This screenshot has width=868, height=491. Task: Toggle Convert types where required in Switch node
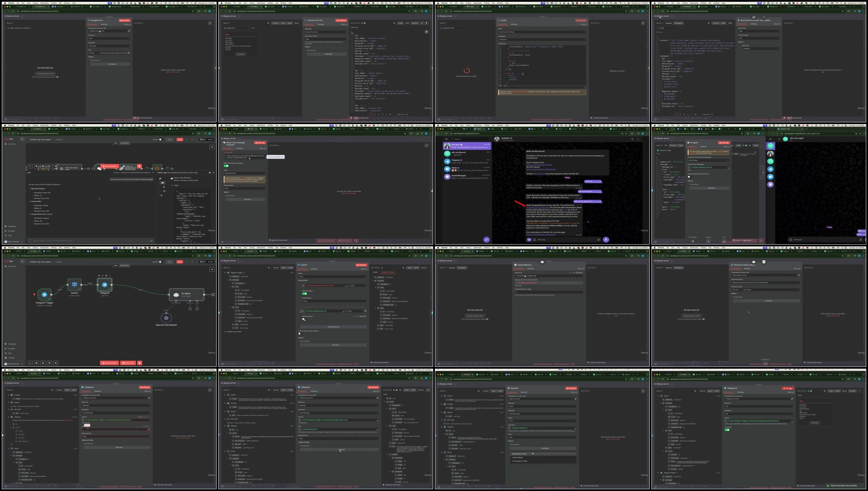pos(300,334)
